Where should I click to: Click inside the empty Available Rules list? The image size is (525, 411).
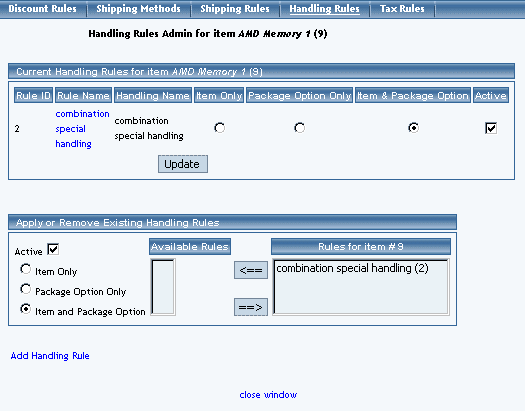[163, 287]
